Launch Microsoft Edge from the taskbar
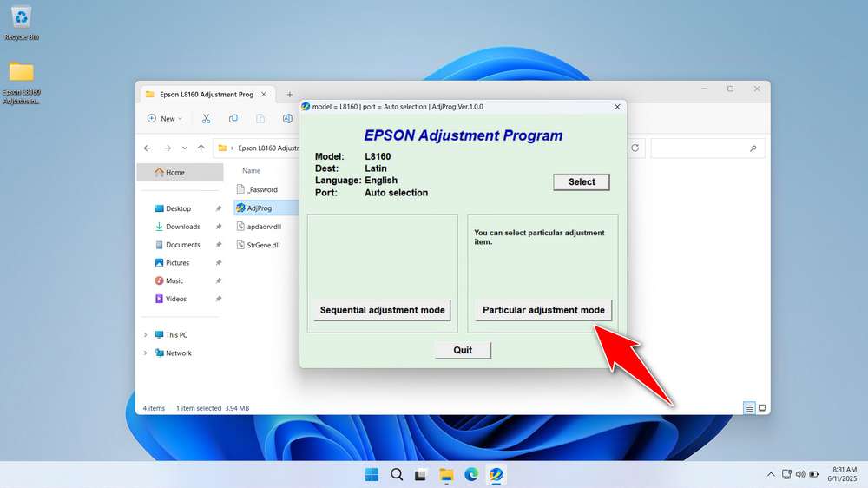Image resolution: width=868 pixels, height=488 pixels. [471, 475]
